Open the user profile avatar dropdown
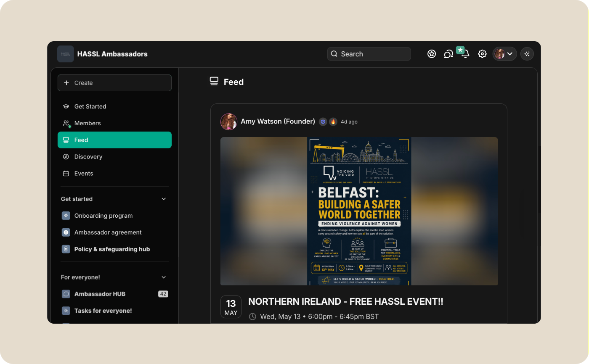This screenshot has height=364, width=589. tap(504, 54)
